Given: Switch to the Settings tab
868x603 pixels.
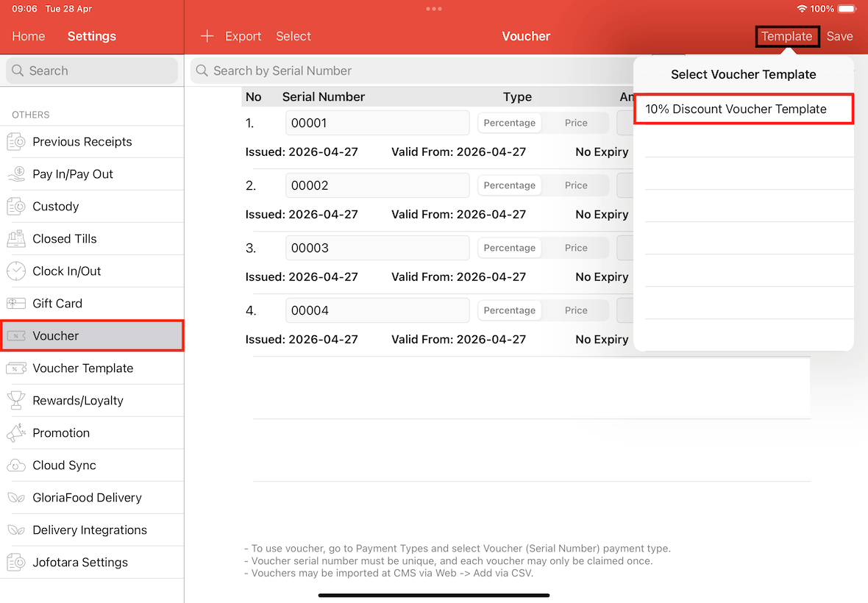Looking at the screenshot, I should 92,37.
